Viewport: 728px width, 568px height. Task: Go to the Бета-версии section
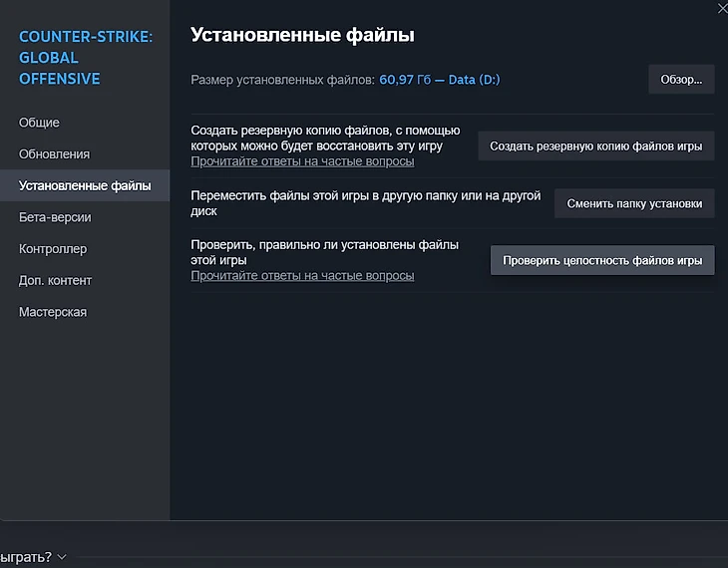tap(55, 217)
